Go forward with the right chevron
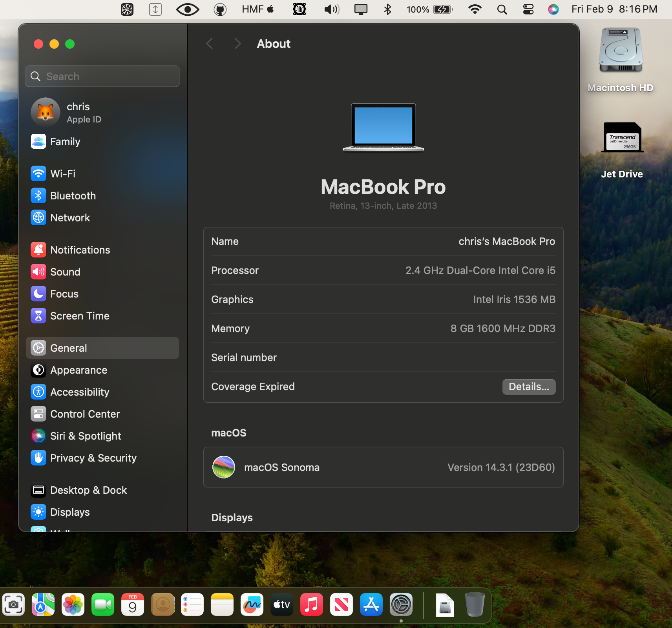 237,44
